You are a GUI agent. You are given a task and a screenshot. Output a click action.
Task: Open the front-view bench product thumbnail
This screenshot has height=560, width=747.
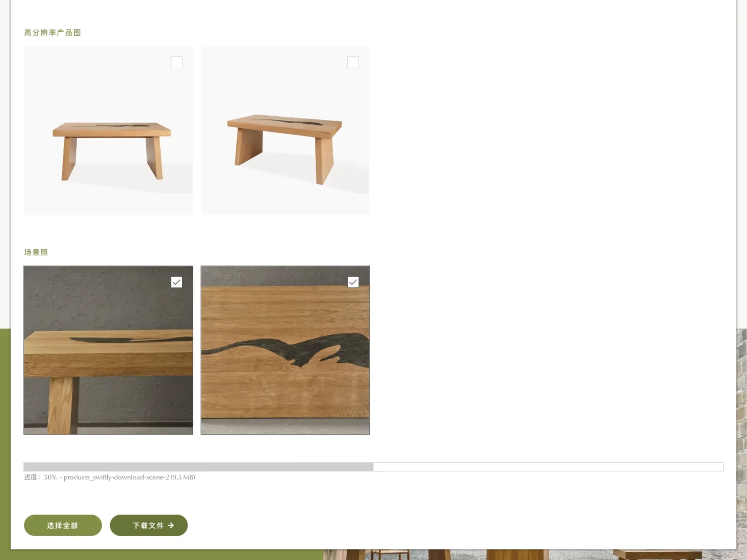point(108,131)
